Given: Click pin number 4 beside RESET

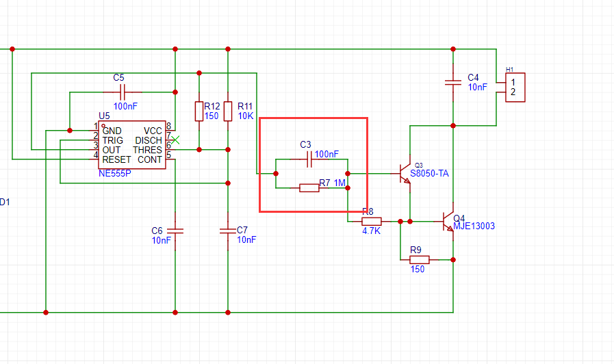Looking at the screenshot, I should [x=96, y=155].
